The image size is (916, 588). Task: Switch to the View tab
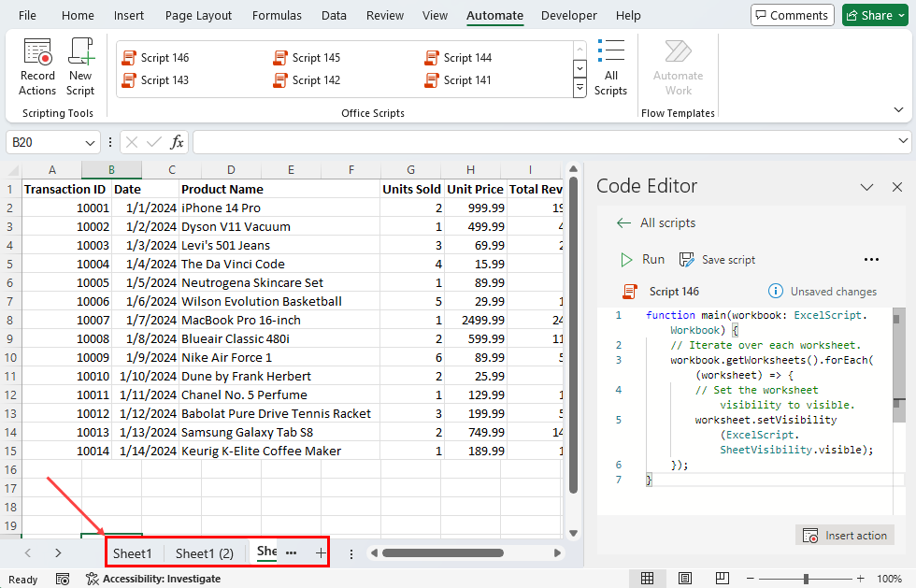435,16
